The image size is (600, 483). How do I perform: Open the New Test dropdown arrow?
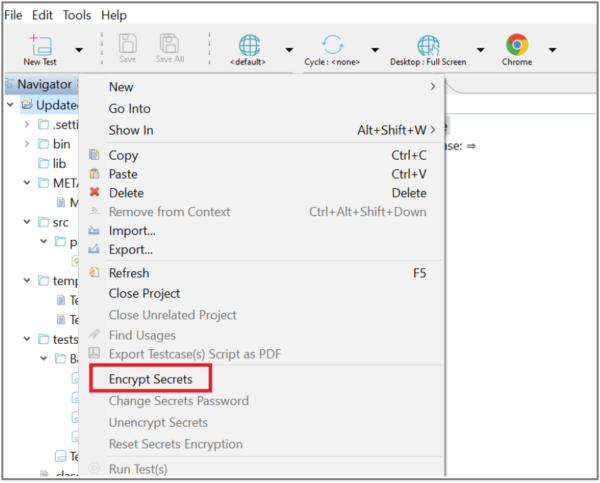point(79,50)
